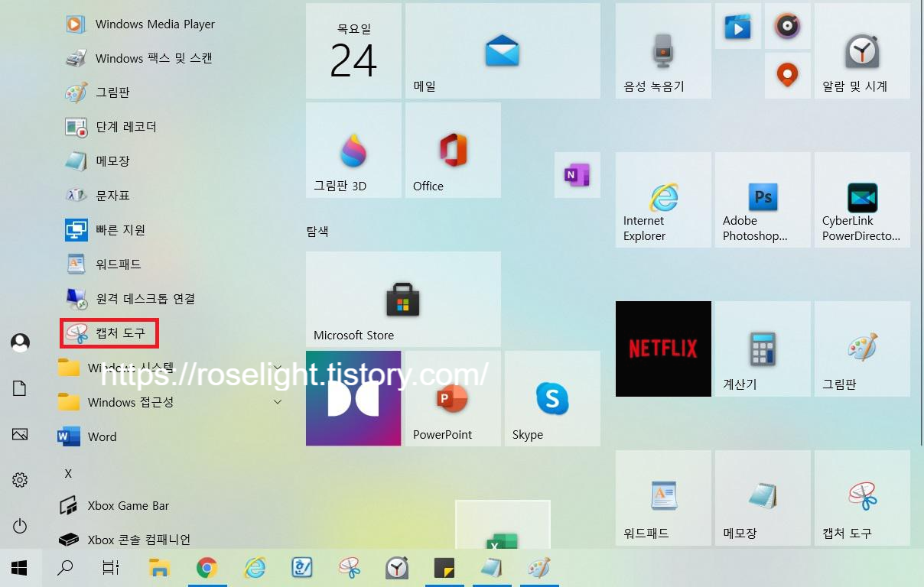Open the 음성 녹음기 tile
924x587 pixels.
point(663,51)
